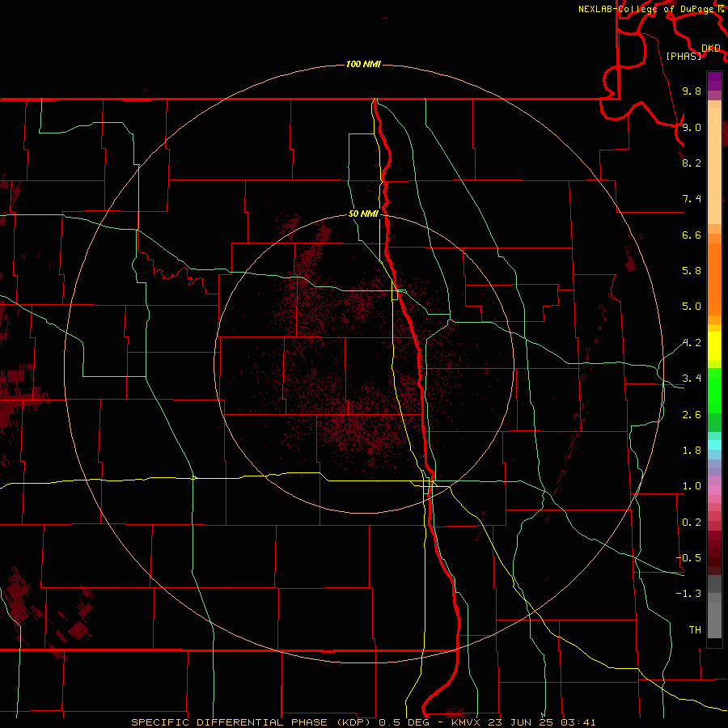Viewport: 728px width, 728px height.
Task: Click the 0.2 value on the color scale
Action: (x=692, y=523)
